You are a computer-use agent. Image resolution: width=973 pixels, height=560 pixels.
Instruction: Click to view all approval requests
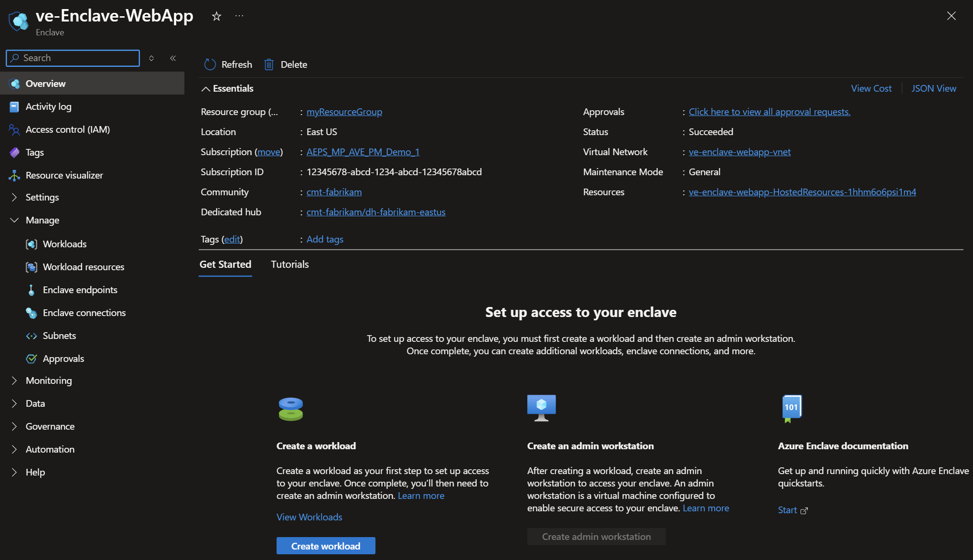(x=770, y=112)
